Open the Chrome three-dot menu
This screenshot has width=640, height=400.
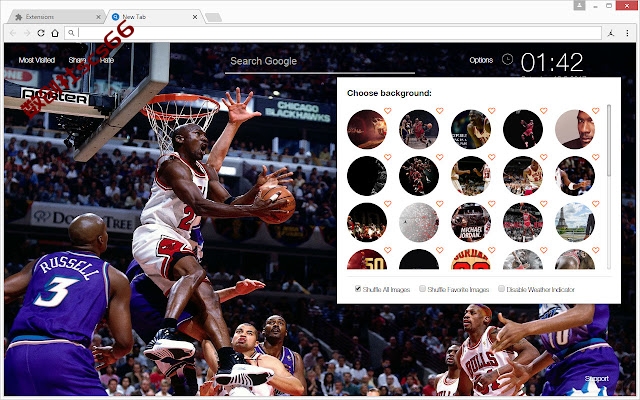[x=627, y=33]
